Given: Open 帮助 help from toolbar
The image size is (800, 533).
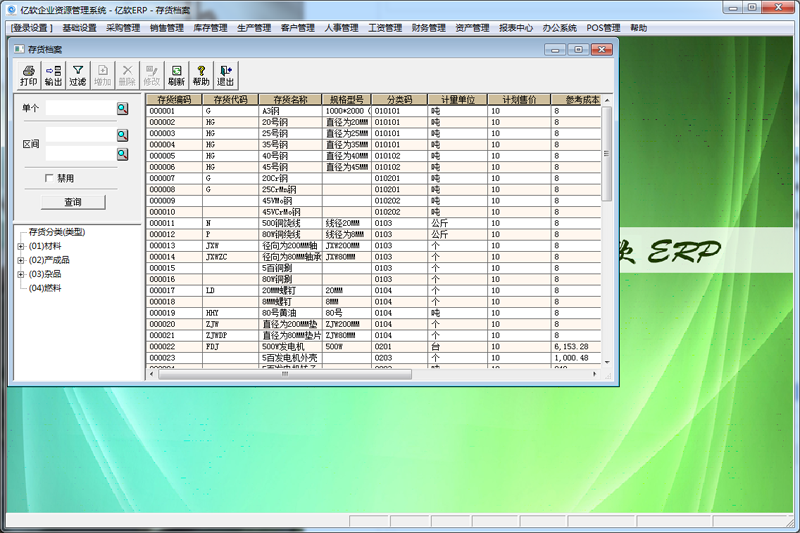Looking at the screenshot, I should tap(201, 75).
